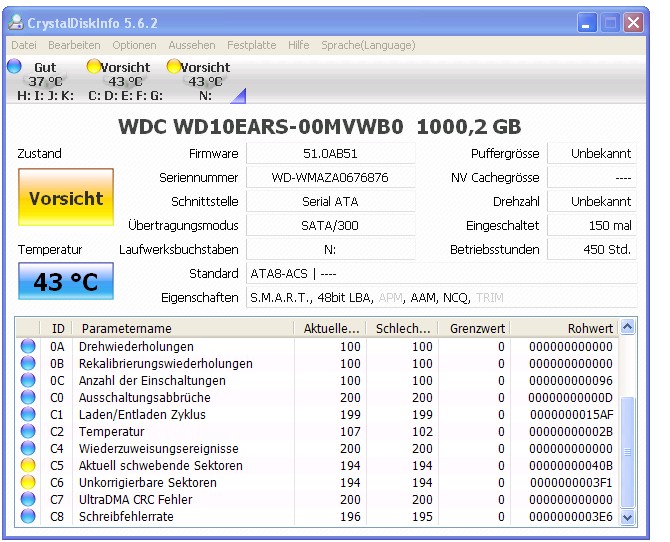
Task: Click the yellow status orb for drive N:
Action: pos(174,66)
